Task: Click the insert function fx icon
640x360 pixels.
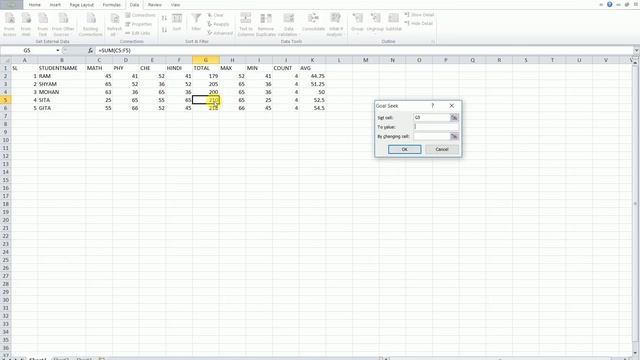Action: point(90,51)
